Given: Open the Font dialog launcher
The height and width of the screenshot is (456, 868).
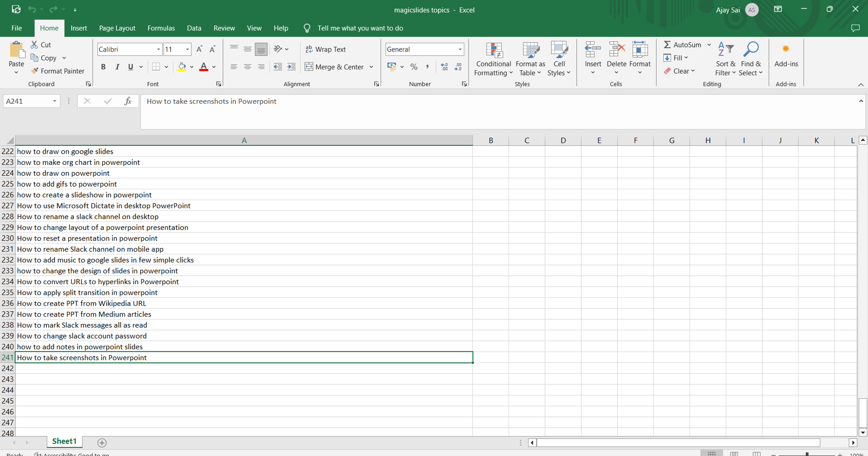Looking at the screenshot, I should 218,84.
